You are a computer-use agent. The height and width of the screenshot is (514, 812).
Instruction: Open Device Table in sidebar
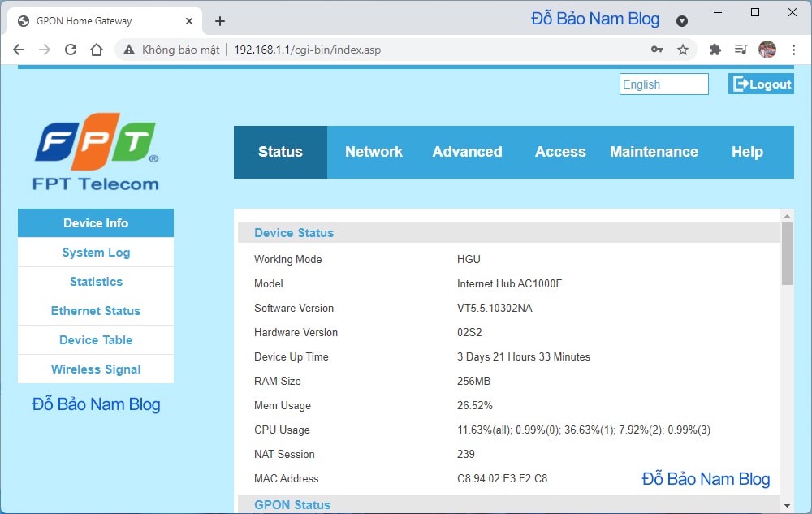click(x=96, y=340)
